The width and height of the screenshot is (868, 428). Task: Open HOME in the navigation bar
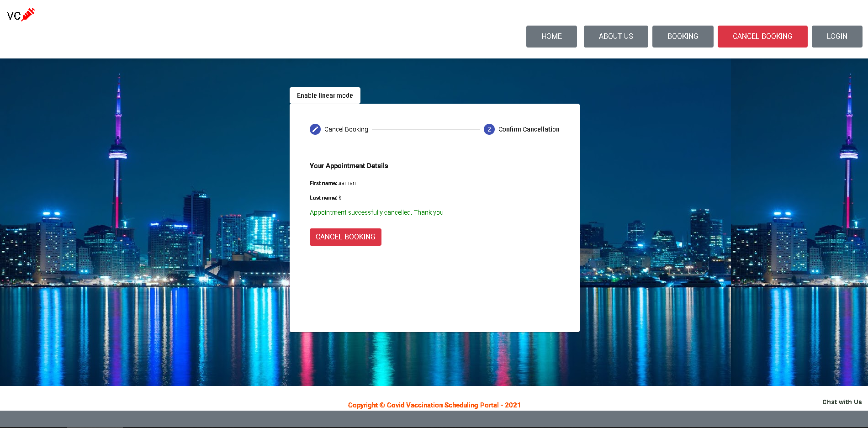click(551, 36)
